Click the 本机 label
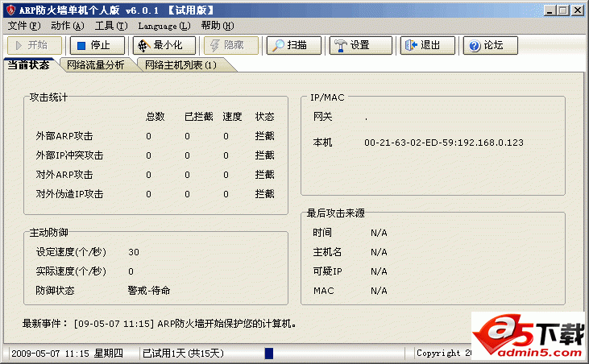 322,143
